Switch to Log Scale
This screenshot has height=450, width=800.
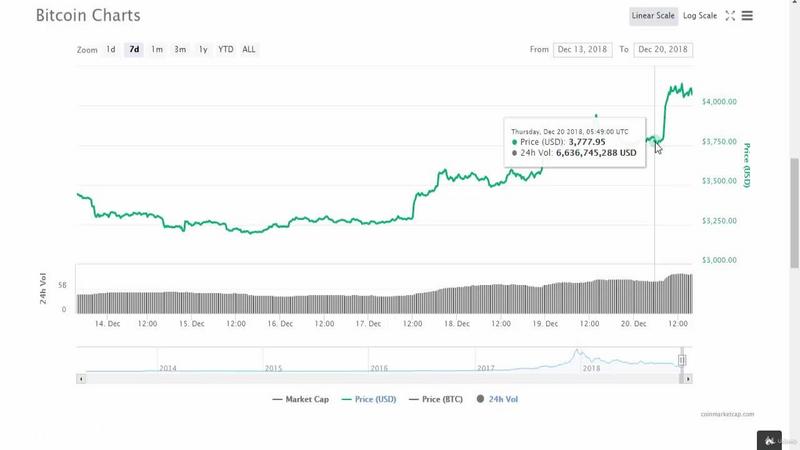(x=699, y=16)
